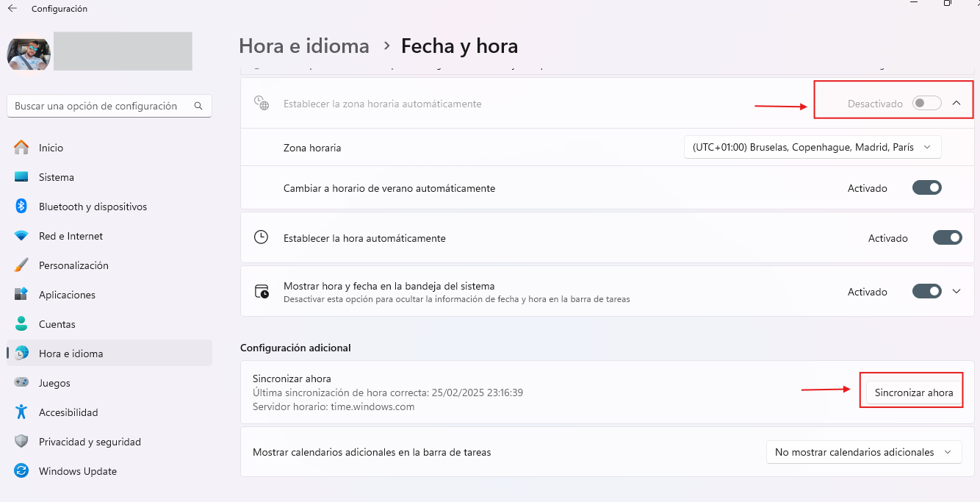The width and height of the screenshot is (980, 502).
Task: Click the Juegos controller icon
Action: click(21, 383)
